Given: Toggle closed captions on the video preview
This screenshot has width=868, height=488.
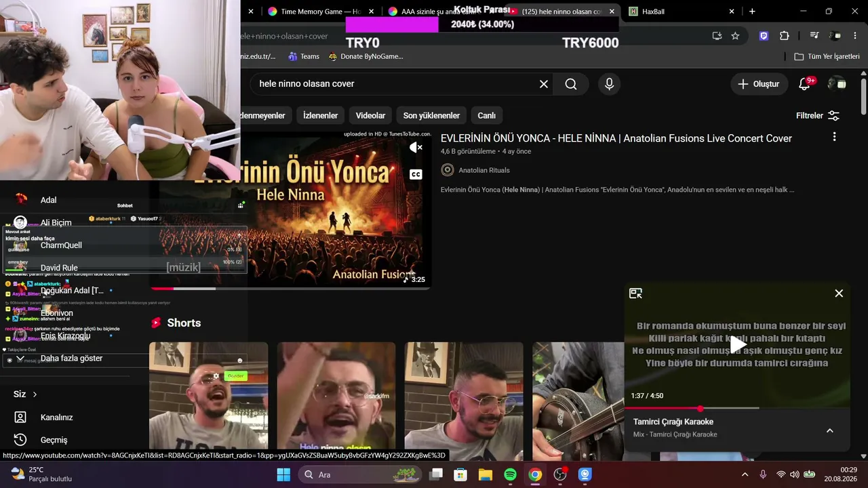Looking at the screenshot, I should [x=416, y=174].
